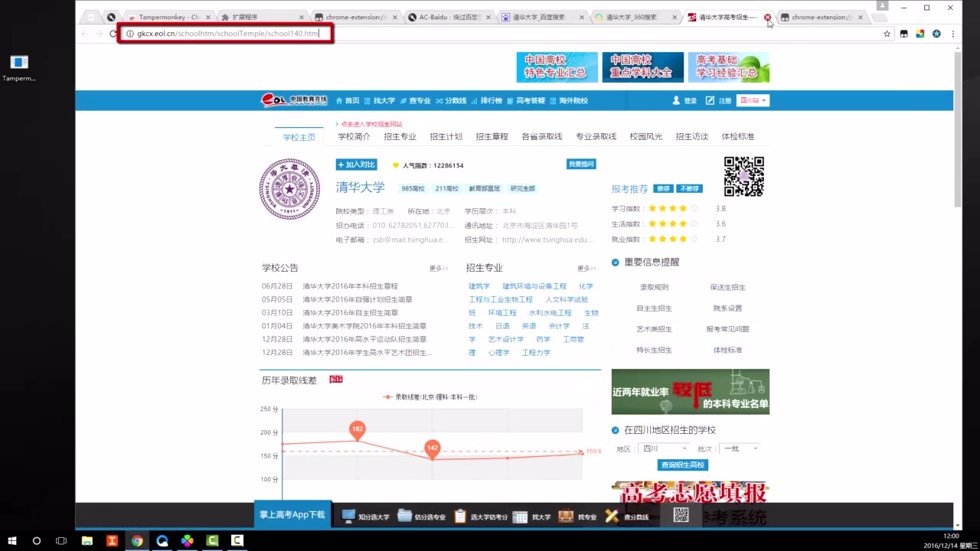Click the blue 不推荐 button

point(689,188)
